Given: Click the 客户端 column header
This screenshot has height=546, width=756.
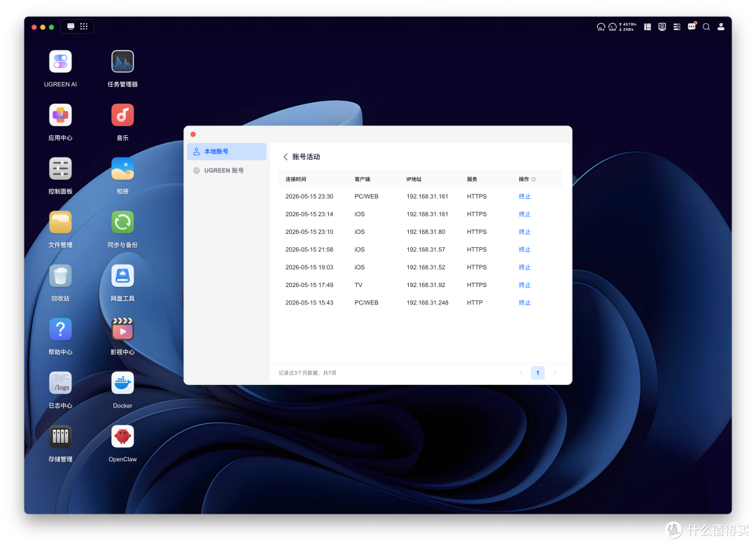Looking at the screenshot, I should click(362, 179).
